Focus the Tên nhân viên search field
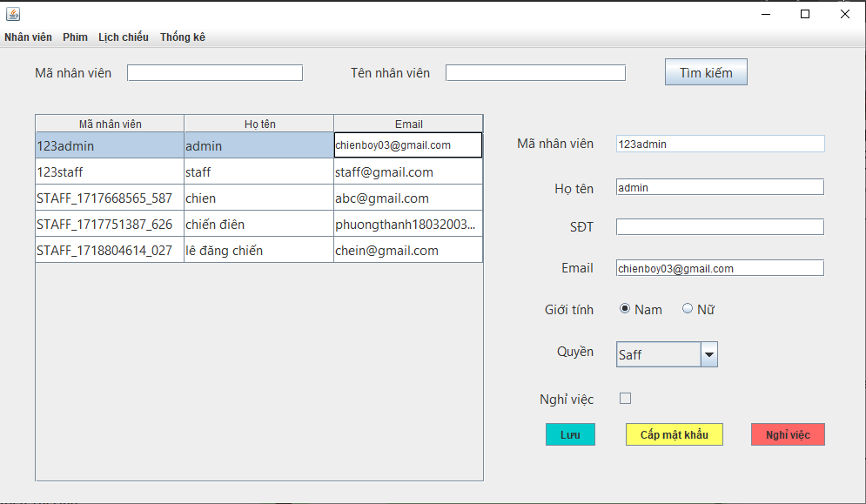 point(536,73)
